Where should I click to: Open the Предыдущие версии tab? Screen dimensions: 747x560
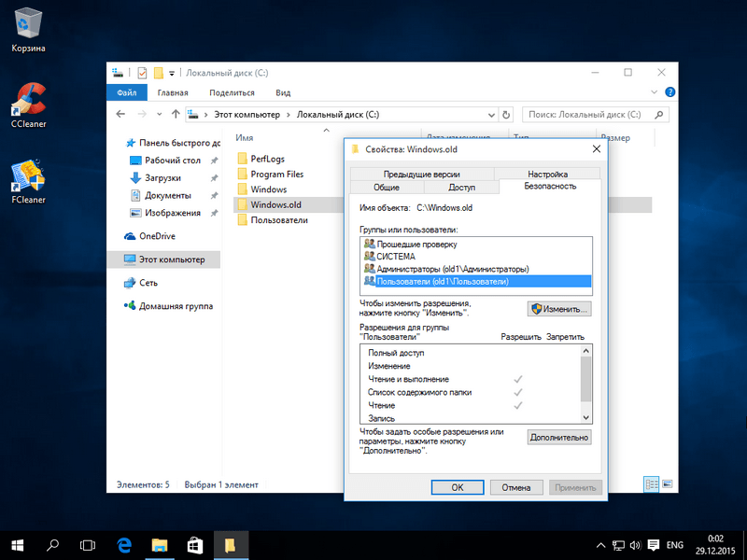pos(422,174)
